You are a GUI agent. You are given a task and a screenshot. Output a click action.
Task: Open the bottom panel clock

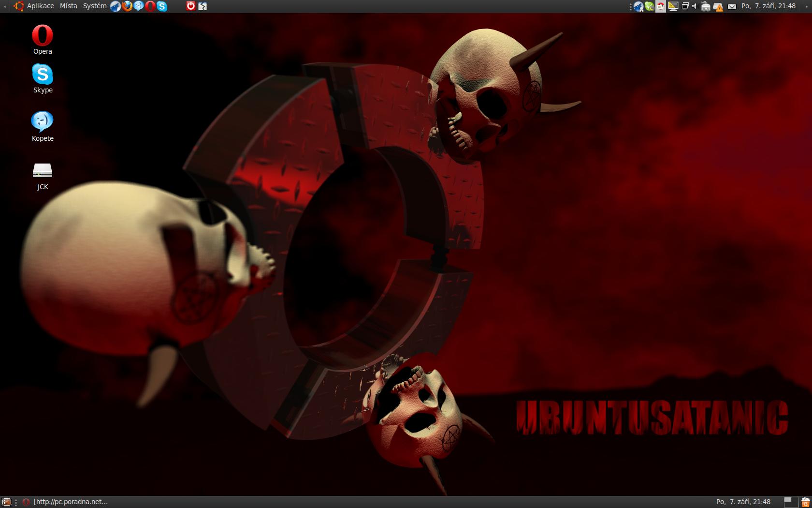(x=743, y=502)
